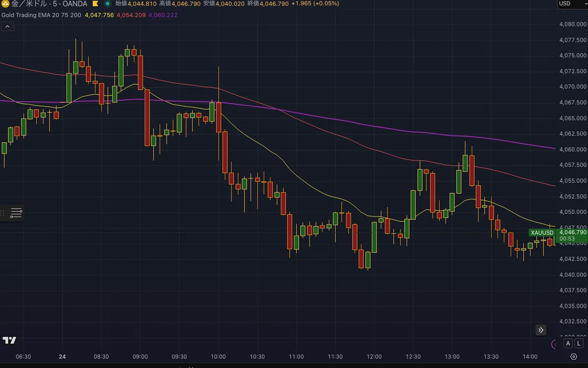Click the 09:00 time axis label
The width and height of the screenshot is (588, 368).
click(x=140, y=357)
